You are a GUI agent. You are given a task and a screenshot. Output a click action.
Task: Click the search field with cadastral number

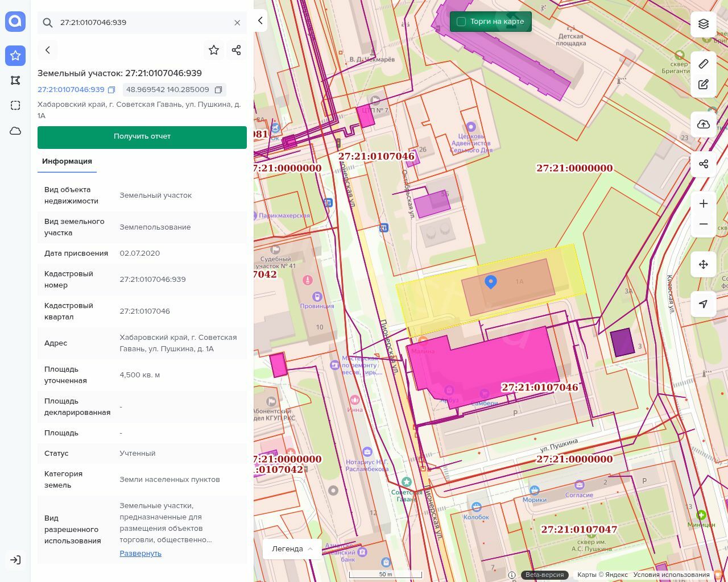pos(142,23)
